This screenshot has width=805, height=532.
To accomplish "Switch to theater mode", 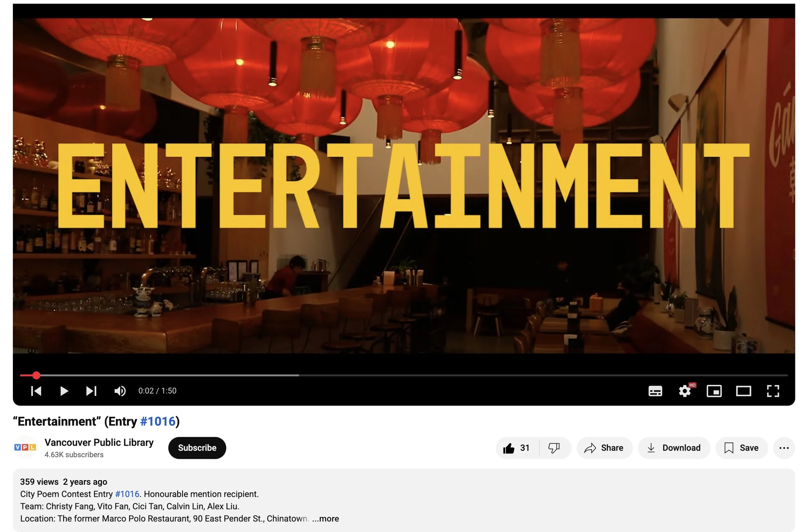I will coord(743,391).
